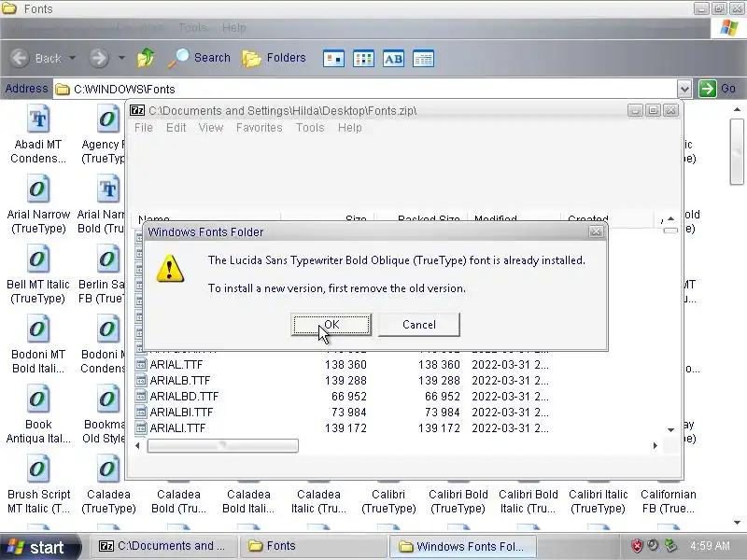Select ARIAL.TTF in the 7-Zip list
This screenshot has width=747, height=560.
(176, 365)
